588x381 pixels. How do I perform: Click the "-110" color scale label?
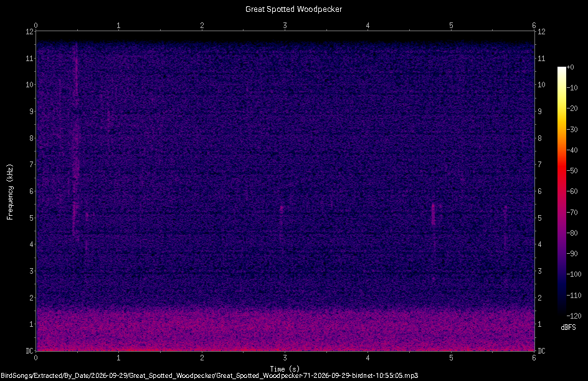[x=574, y=296]
